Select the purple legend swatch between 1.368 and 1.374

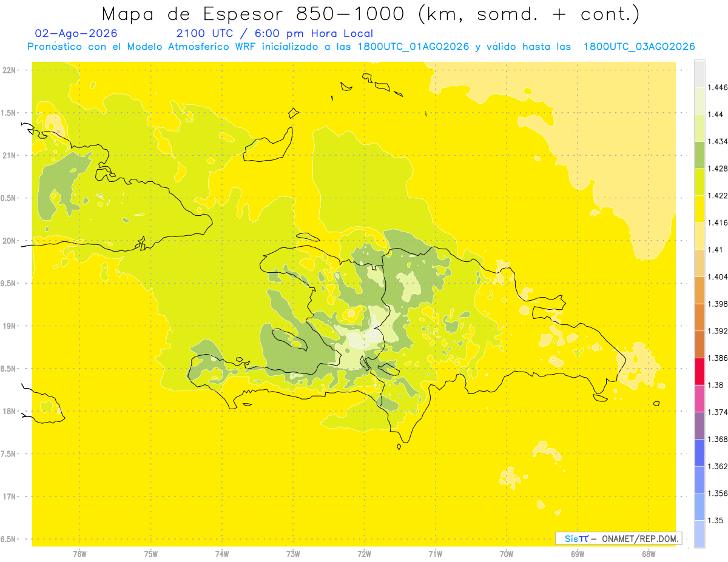tap(699, 426)
